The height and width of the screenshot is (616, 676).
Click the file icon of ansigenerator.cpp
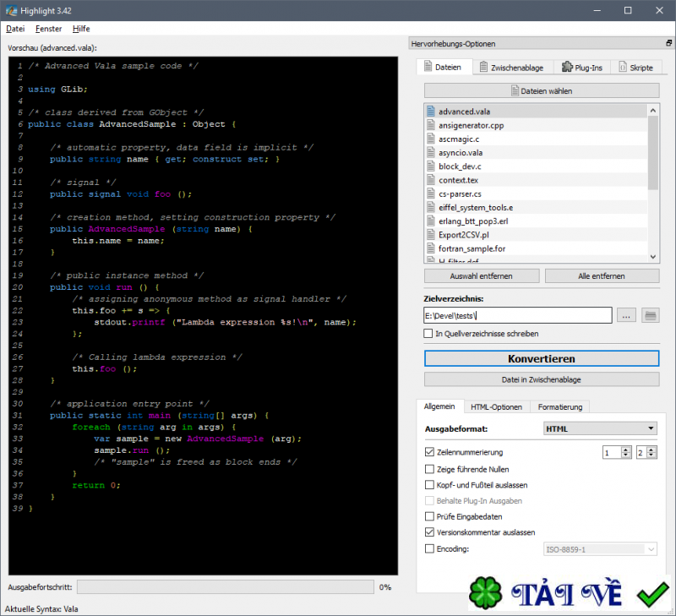pyautogui.click(x=431, y=125)
